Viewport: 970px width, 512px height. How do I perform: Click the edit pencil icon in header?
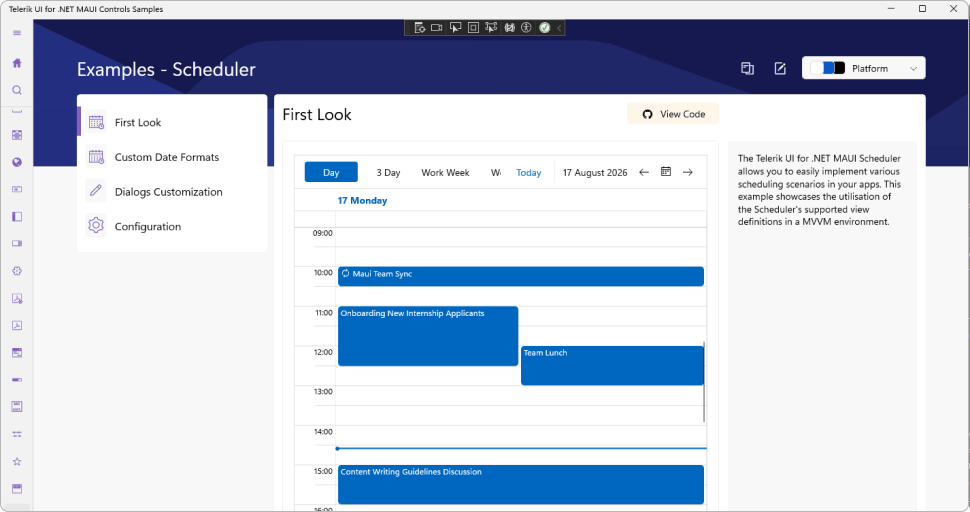780,69
